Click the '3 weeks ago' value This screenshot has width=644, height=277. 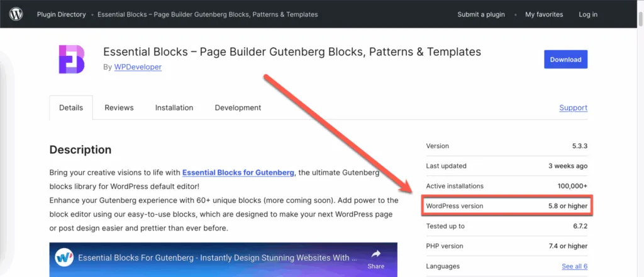pyautogui.click(x=568, y=166)
